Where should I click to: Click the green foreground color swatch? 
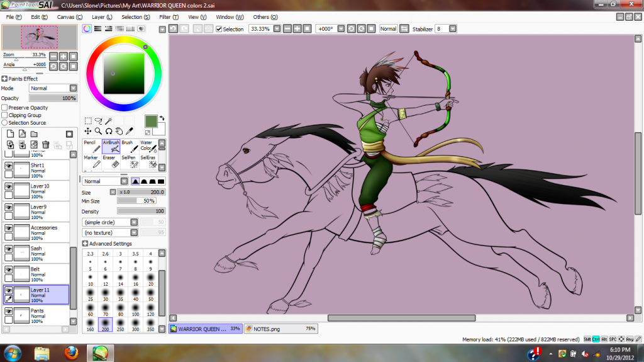click(x=151, y=120)
